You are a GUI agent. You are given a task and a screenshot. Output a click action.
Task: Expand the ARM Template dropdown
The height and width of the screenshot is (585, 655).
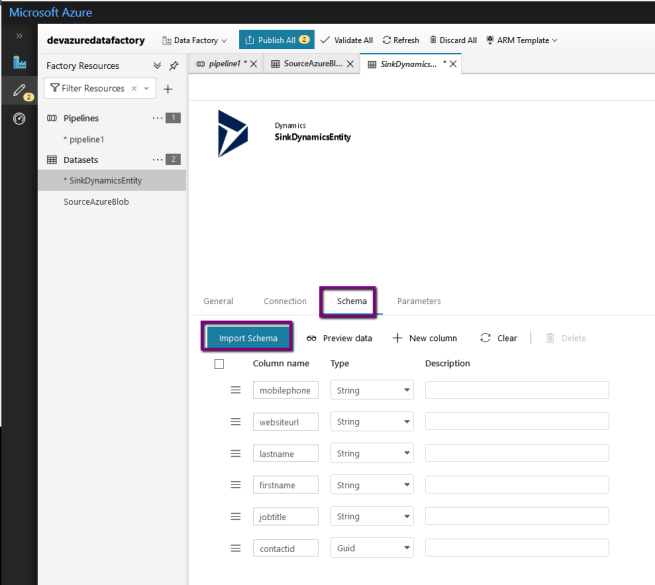pos(554,40)
